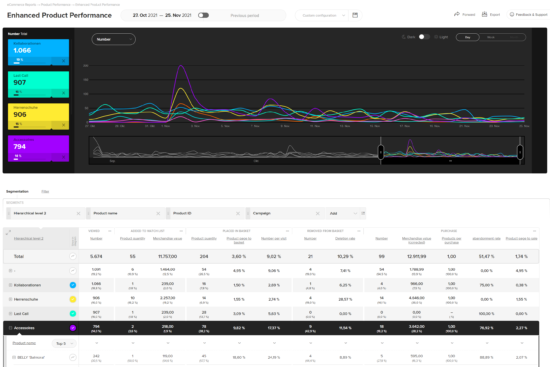Toggle the Previous period comparison switch
Image resolution: width=550 pixels, height=367 pixels.
point(203,15)
